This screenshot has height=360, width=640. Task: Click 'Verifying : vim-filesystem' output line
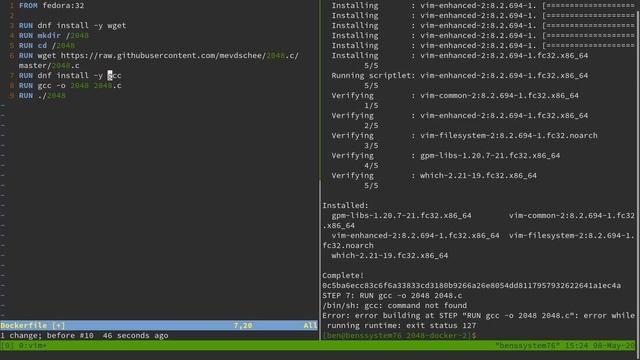click(464, 136)
